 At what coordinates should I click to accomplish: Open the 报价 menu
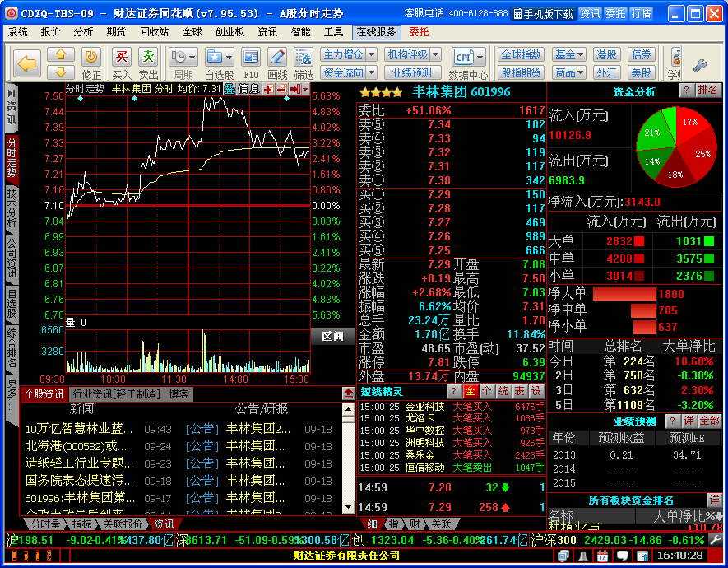[x=50, y=32]
